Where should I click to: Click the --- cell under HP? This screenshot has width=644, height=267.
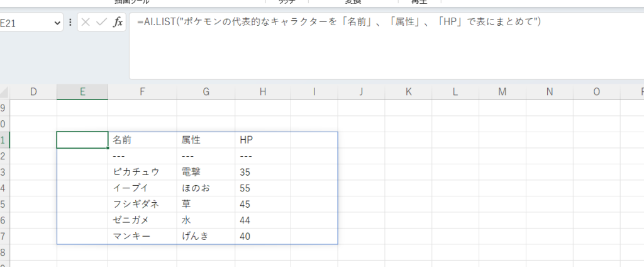tap(263, 156)
